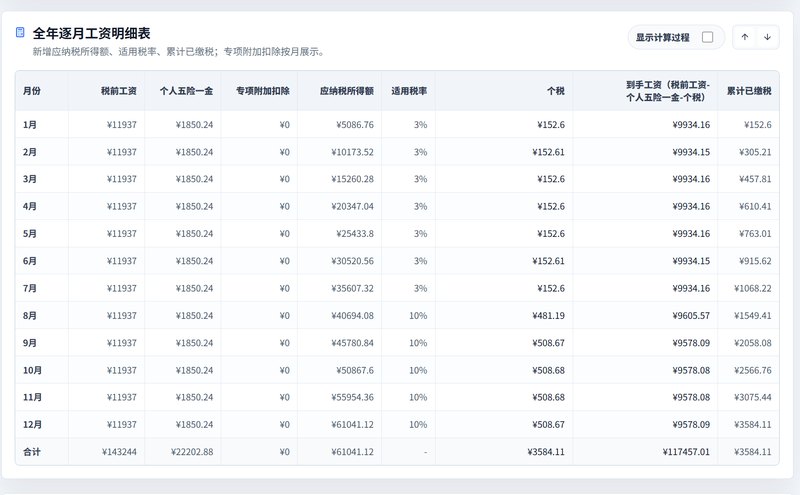
Task: Click the 10% rate in 8月 row
Action: (418, 316)
